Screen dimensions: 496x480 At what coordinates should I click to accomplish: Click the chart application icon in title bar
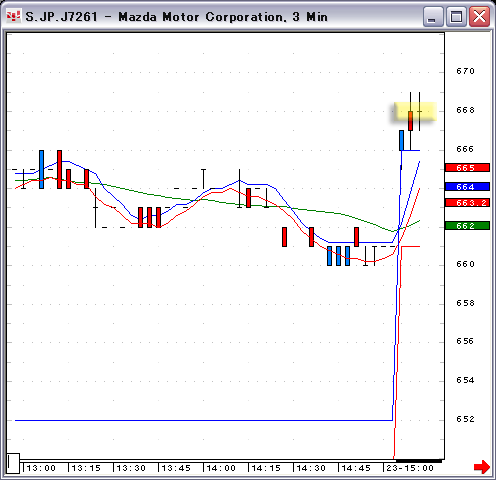pyautogui.click(x=14, y=16)
